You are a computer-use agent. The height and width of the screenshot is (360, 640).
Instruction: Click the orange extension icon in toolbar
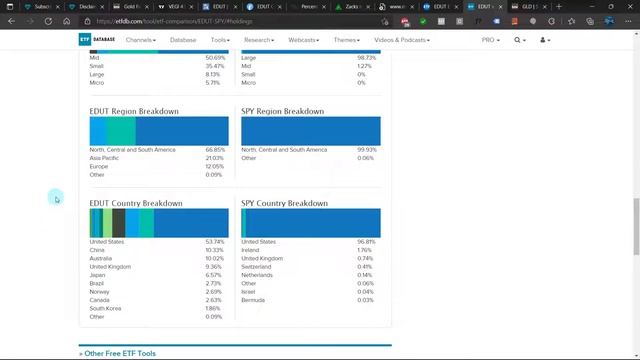[515, 21]
